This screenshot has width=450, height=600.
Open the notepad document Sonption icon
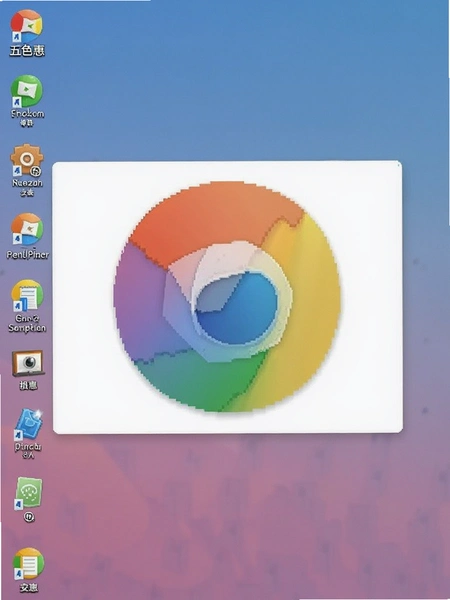click(x=27, y=295)
